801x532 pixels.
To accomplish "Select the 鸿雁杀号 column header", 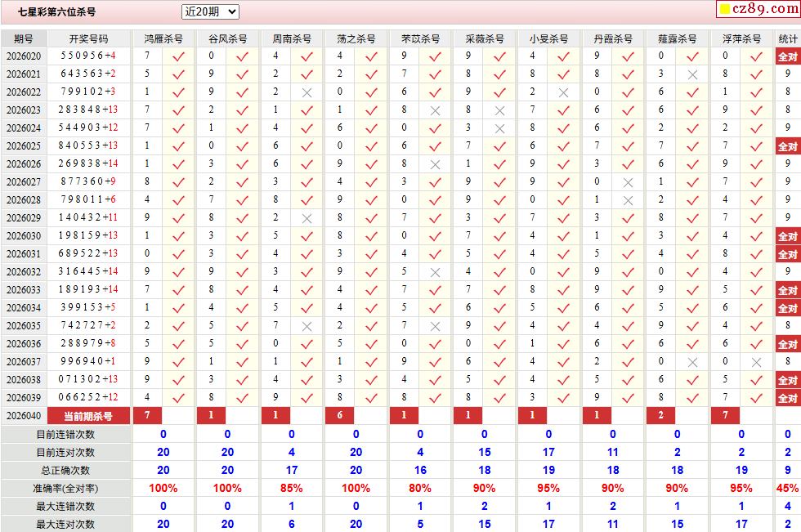I will click(163, 38).
